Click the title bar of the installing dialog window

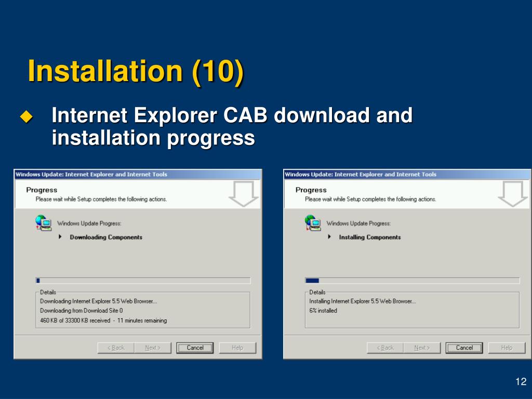(407, 175)
